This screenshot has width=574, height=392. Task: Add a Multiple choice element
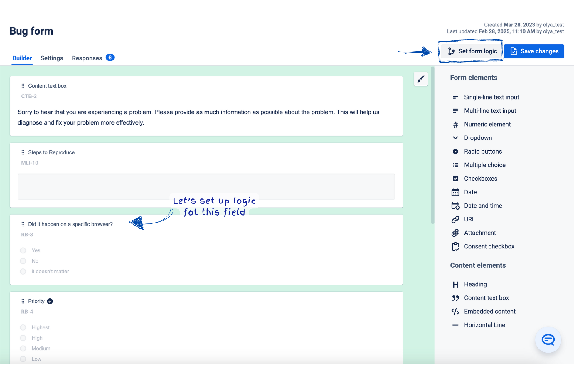click(x=484, y=165)
